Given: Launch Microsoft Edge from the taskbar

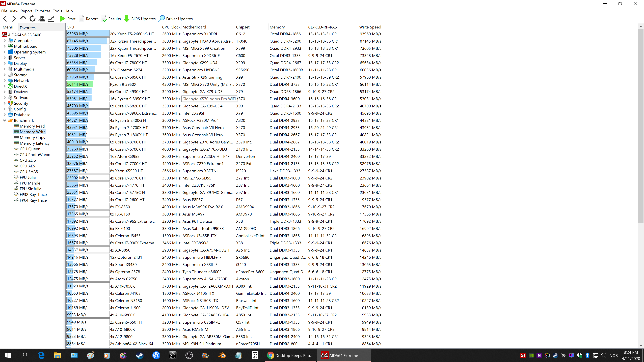Looking at the screenshot, I should tap(41, 355).
